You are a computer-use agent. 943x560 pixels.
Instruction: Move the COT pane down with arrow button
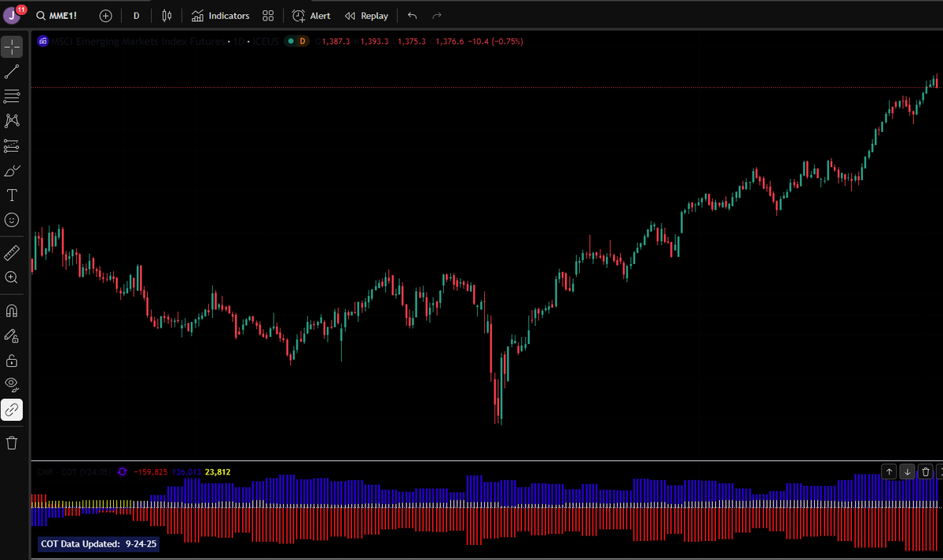(908, 471)
